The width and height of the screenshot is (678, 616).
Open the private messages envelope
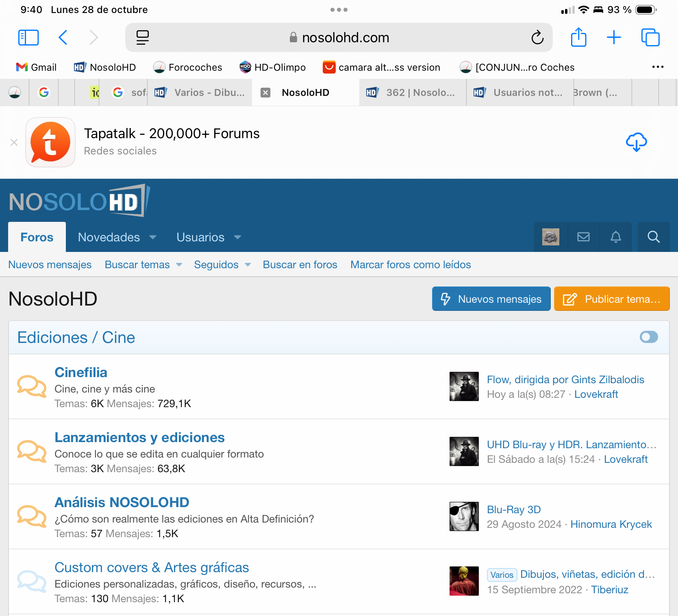click(x=583, y=237)
